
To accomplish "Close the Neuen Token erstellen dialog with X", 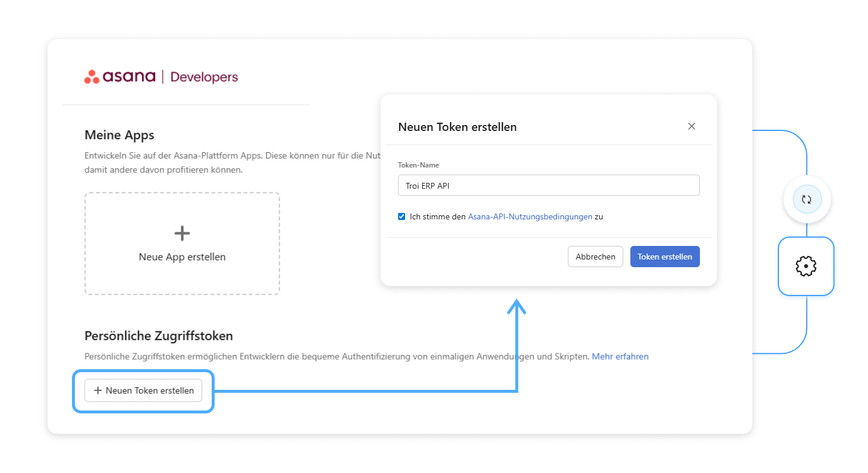I will point(692,126).
